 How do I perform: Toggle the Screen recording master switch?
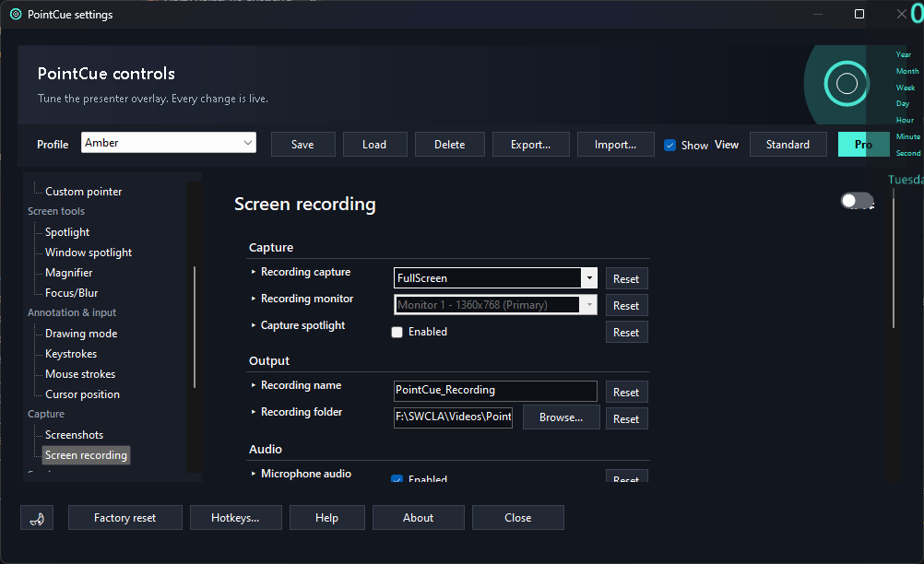coord(857,201)
